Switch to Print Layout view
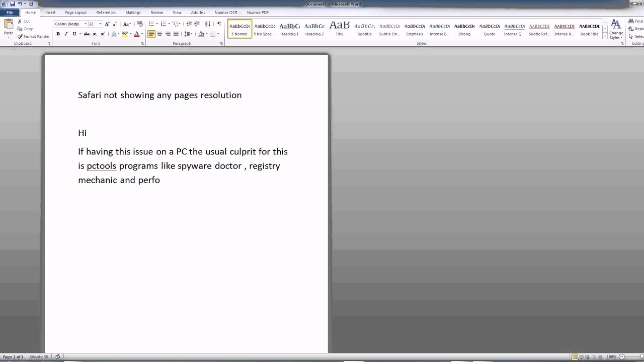The width and height of the screenshot is (644, 362). 575,357
